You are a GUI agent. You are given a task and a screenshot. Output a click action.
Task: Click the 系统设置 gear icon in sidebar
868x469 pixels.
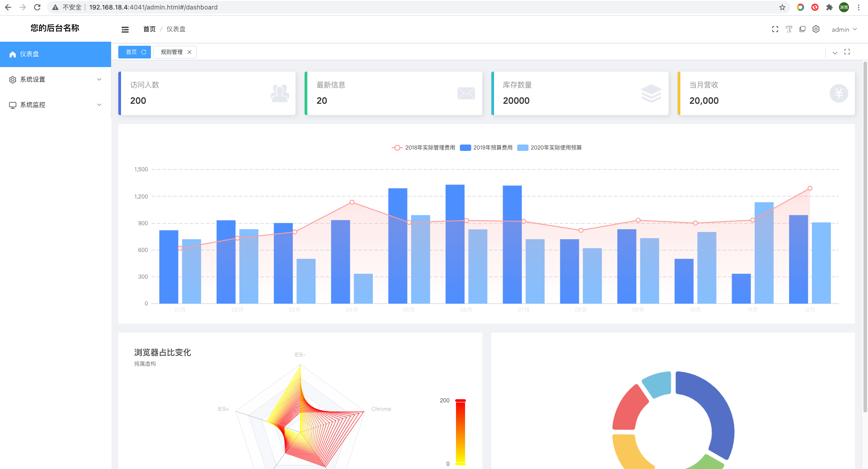[13, 80]
